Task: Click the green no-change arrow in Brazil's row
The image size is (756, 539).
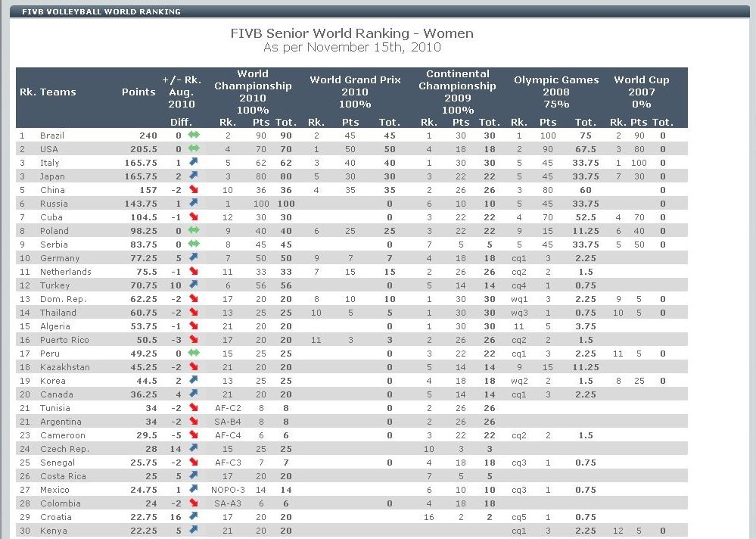Action: pyautogui.click(x=193, y=136)
